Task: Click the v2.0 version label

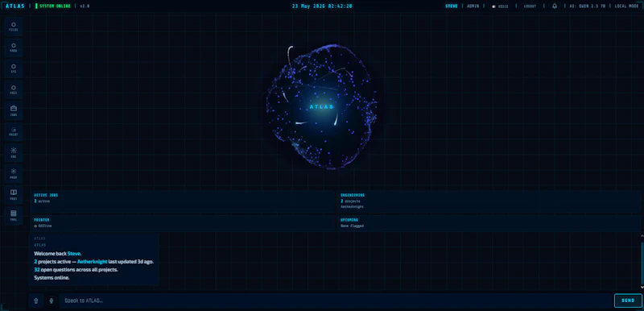Action: (85, 6)
